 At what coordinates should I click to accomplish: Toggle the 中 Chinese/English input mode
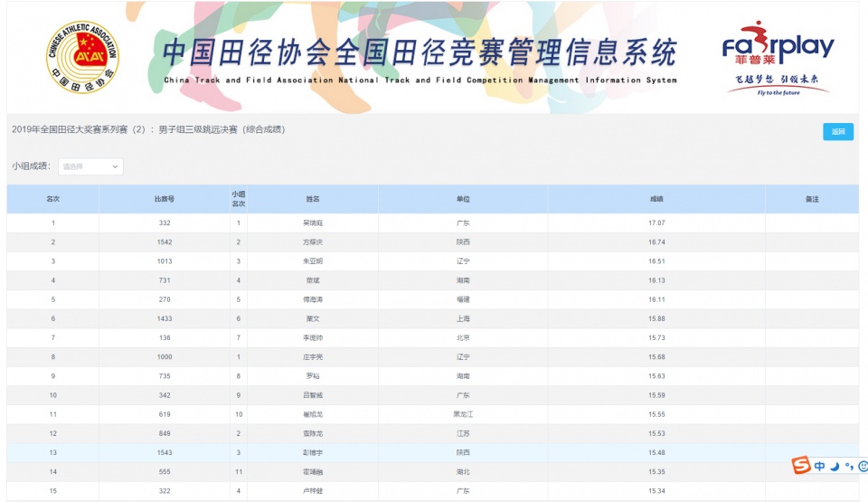820,466
